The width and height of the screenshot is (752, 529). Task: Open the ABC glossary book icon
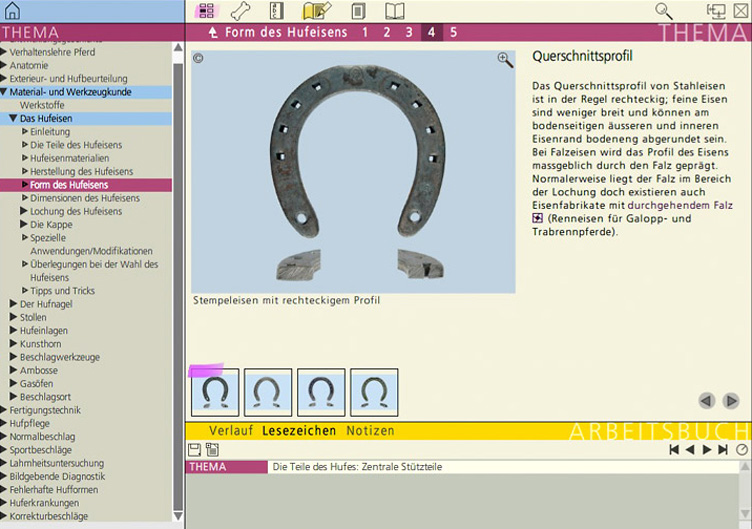(x=278, y=12)
